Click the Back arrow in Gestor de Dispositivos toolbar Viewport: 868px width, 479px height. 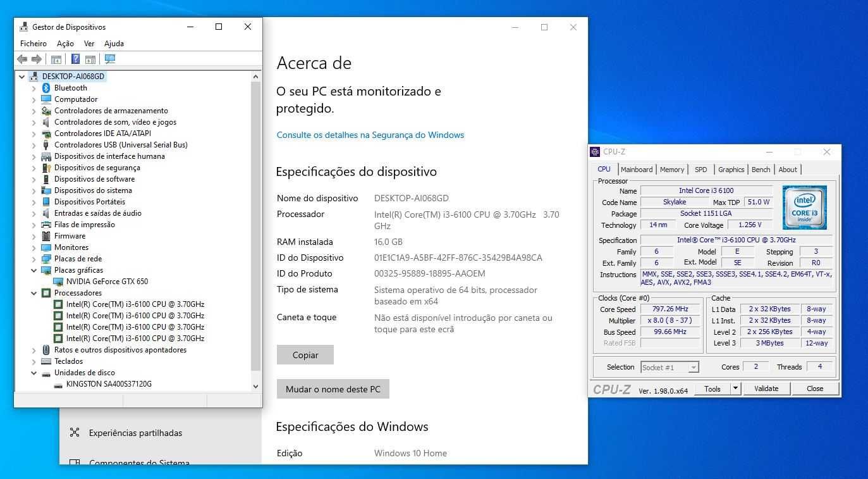coord(22,59)
